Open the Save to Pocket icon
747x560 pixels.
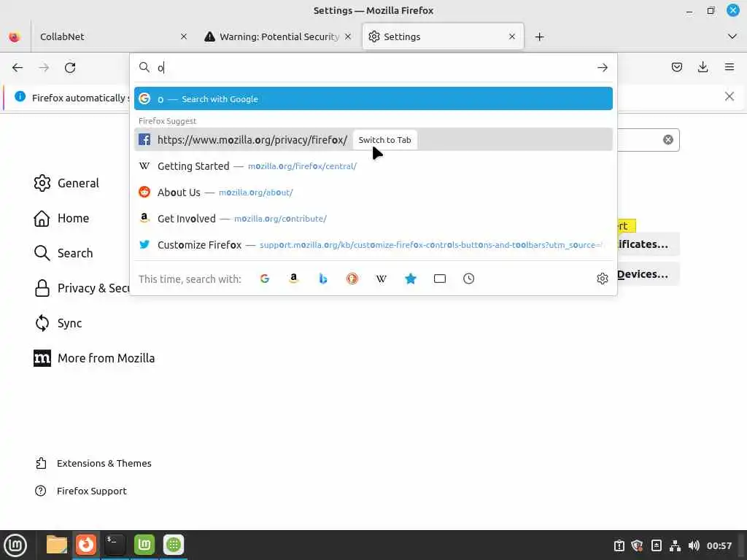coord(676,67)
